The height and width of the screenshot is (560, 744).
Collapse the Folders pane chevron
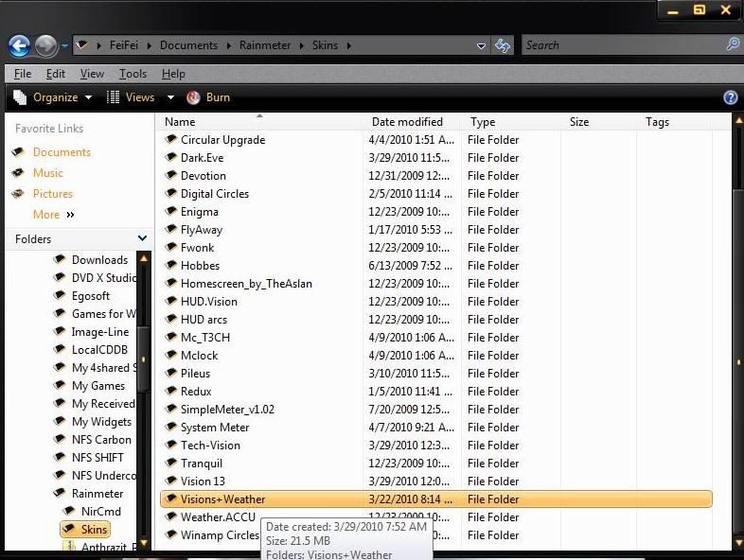(x=142, y=239)
